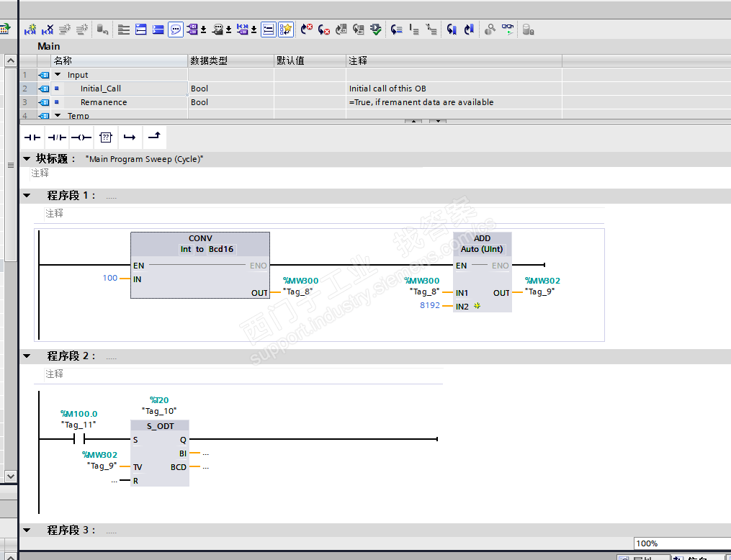The image size is (731, 560).
Task: Click the 数据类型 column header
Action: coord(230,60)
